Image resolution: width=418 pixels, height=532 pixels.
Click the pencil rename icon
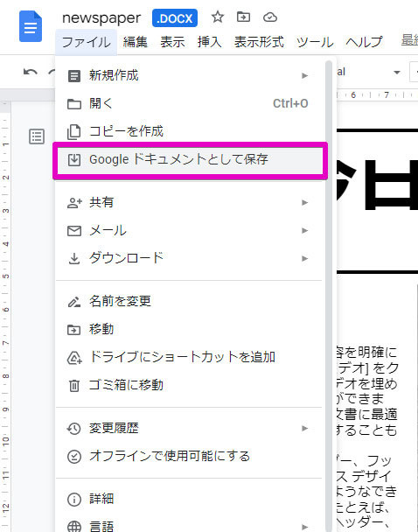(74, 302)
